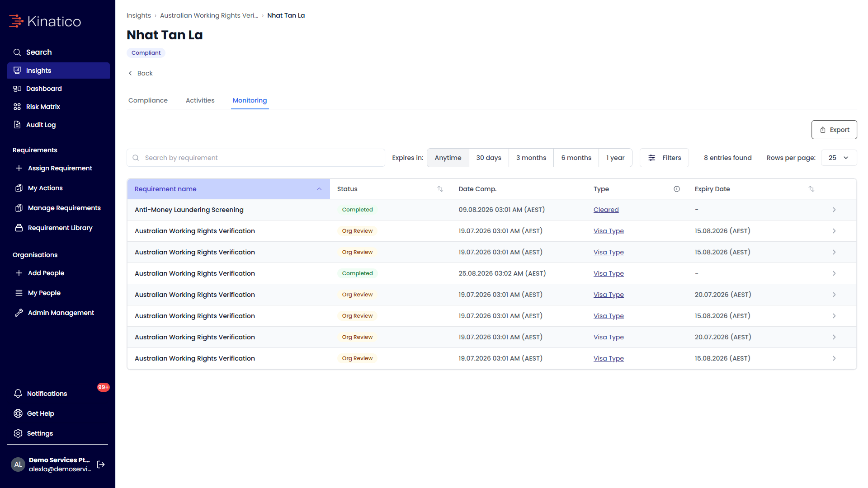The image size is (868, 488).
Task: Open Manage Requirements page
Action: 58,208
